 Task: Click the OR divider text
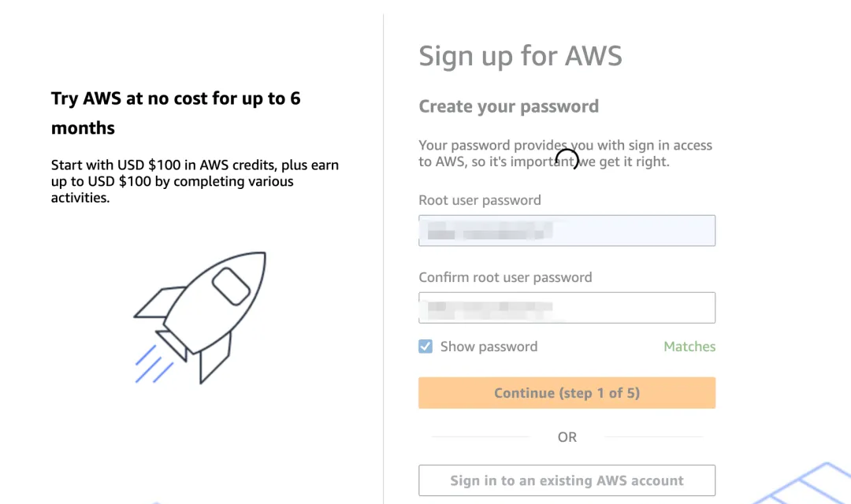point(567,437)
